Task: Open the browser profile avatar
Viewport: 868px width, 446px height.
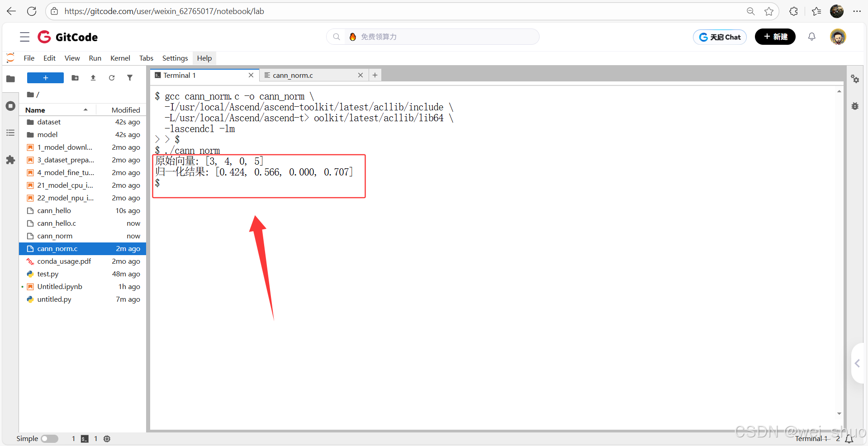Action: pos(837,11)
